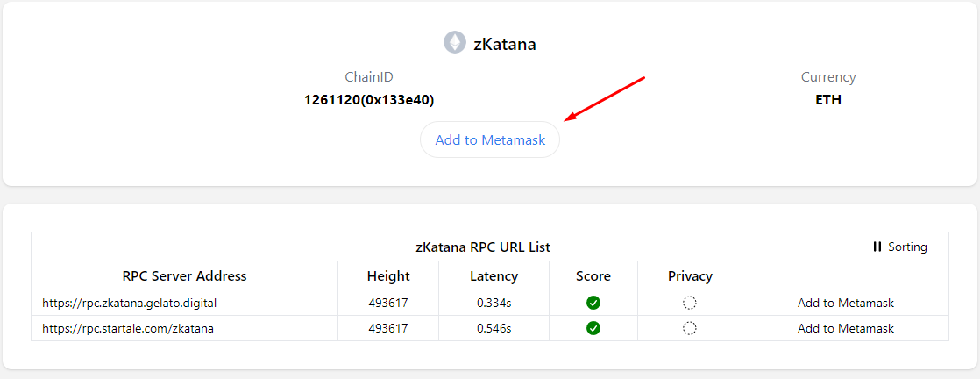The image size is (980, 379).
Task: Click the Privacy column header
Action: [690, 275]
